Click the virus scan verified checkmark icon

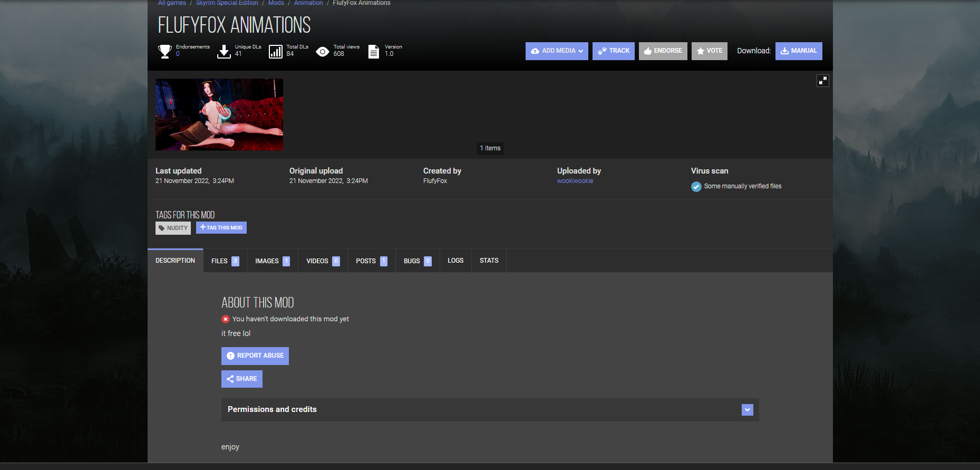(696, 187)
